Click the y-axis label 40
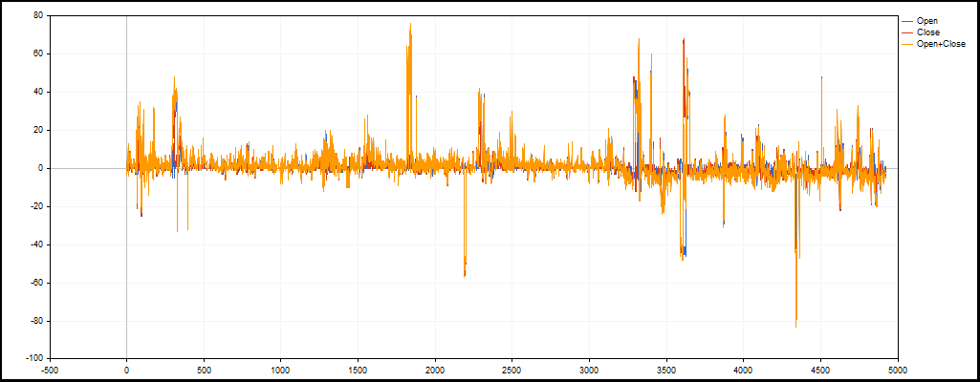The image size is (980, 382). click(x=38, y=92)
